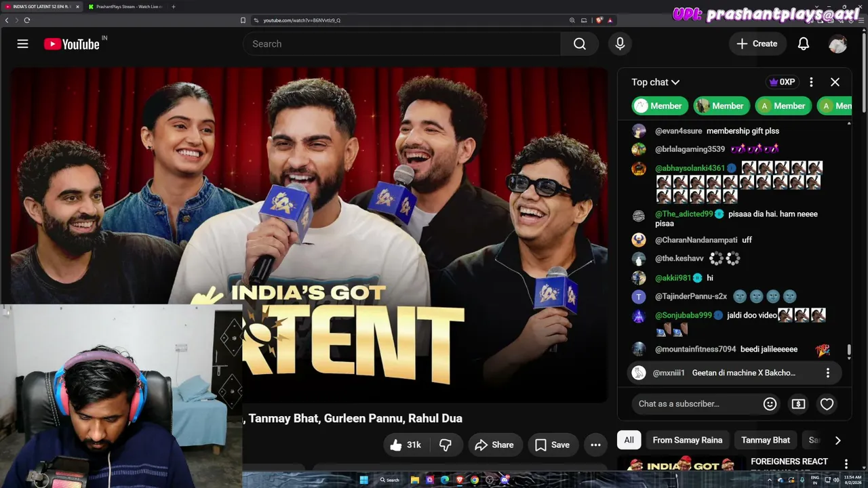Like the video with 31k likes
Screen dimensions: 868x488
(406, 445)
